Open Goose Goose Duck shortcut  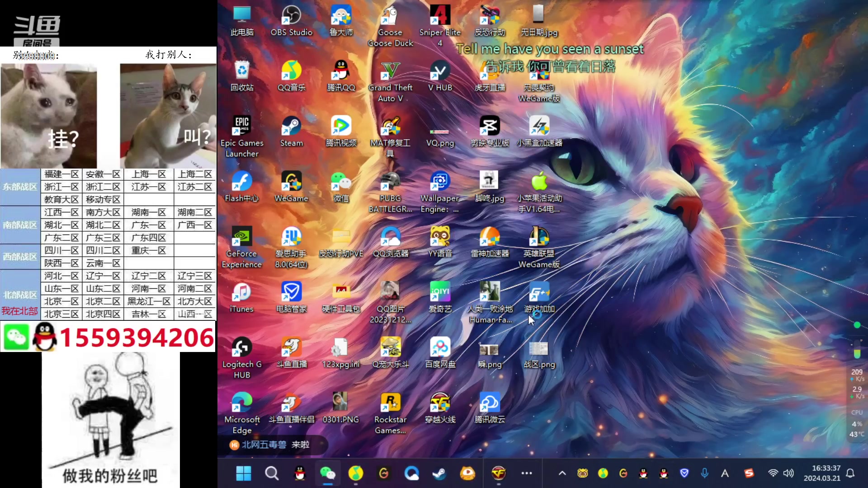click(x=390, y=26)
